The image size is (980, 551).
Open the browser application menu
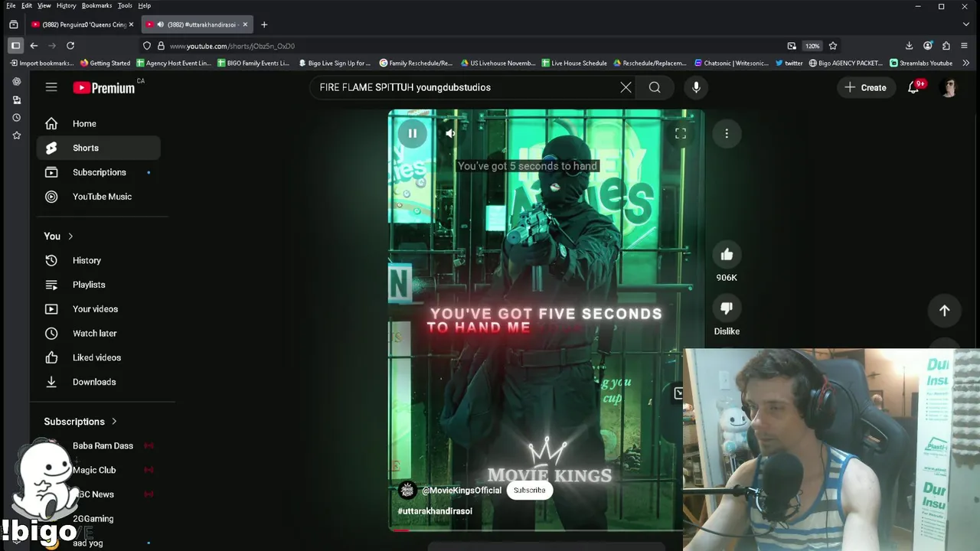pyautogui.click(x=964, y=45)
